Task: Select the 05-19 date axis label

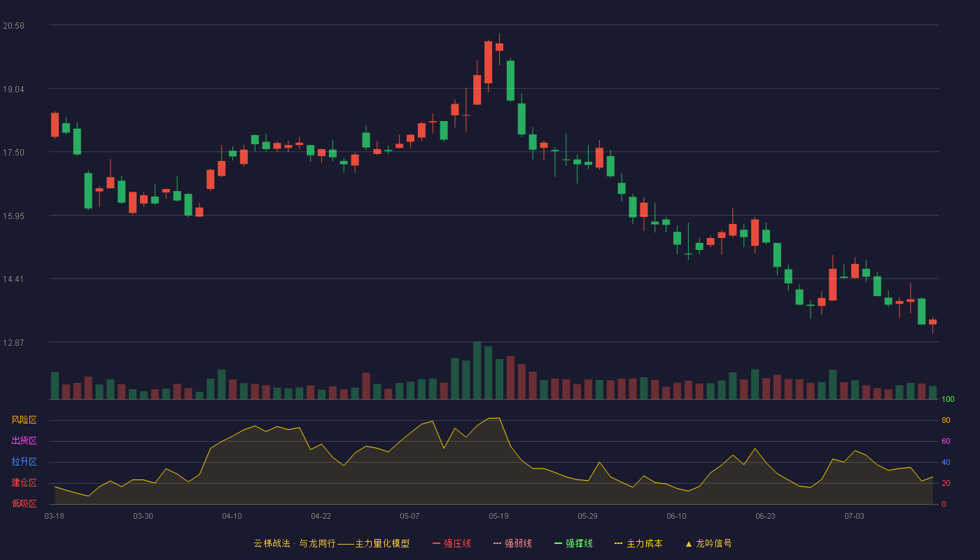Action: (x=498, y=516)
